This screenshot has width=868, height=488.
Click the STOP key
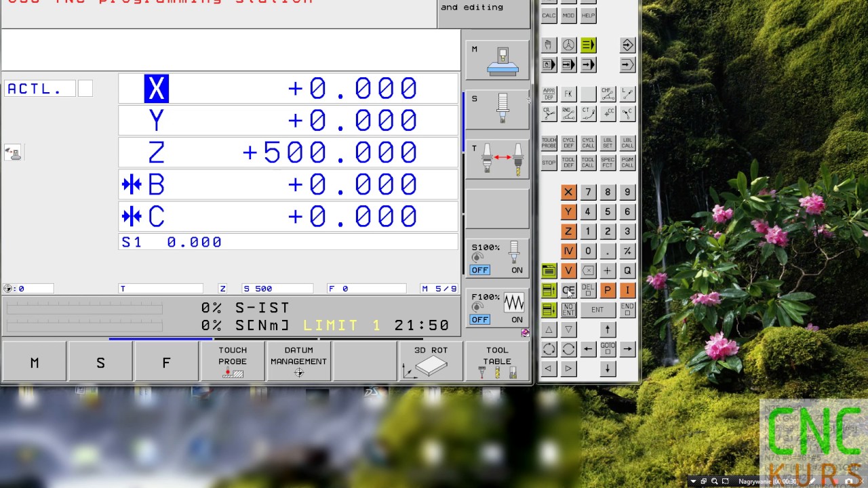pyautogui.click(x=549, y=163)
